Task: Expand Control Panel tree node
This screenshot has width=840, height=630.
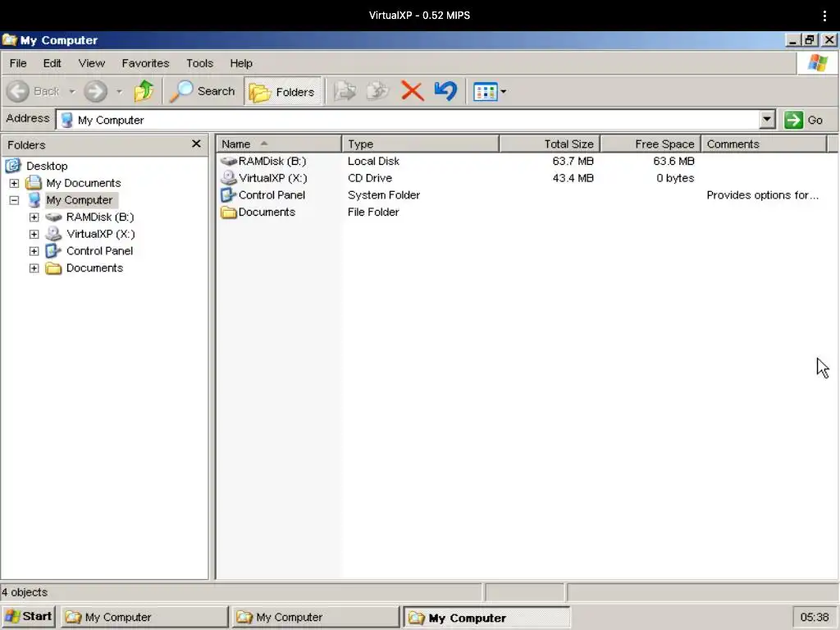Action: [34, 251]
